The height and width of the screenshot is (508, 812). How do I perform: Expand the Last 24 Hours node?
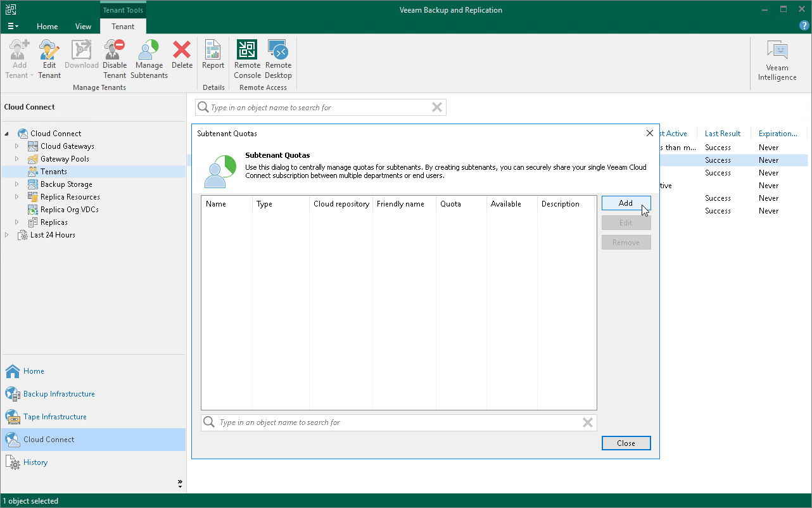7,235
